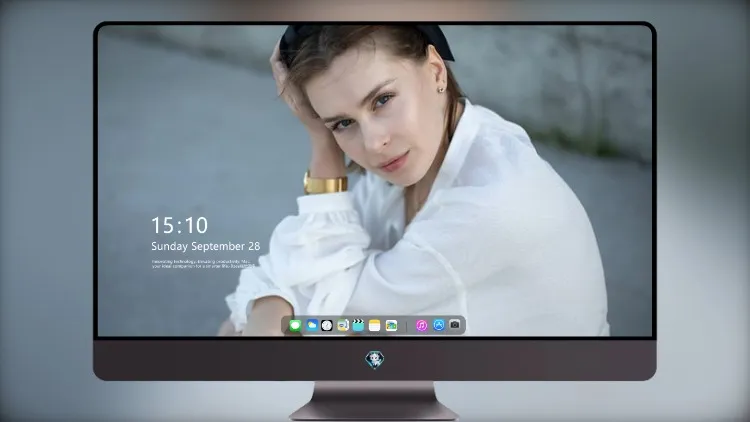Open the contacts-style icon beside the Clock
This screenshot has height=422, width=750.
[x=342, y=325]
